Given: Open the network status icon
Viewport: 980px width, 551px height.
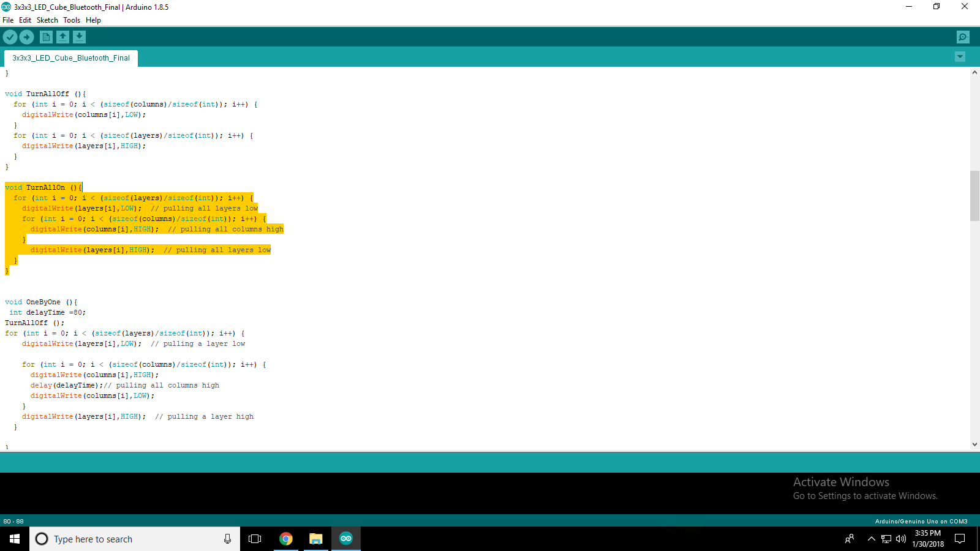Looking at the screenshot, I should (x=886, y=539).
